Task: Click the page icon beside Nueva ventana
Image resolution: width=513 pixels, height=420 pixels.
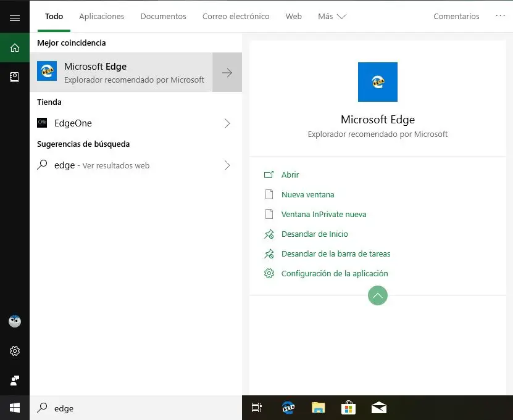Action: (269, 194)
